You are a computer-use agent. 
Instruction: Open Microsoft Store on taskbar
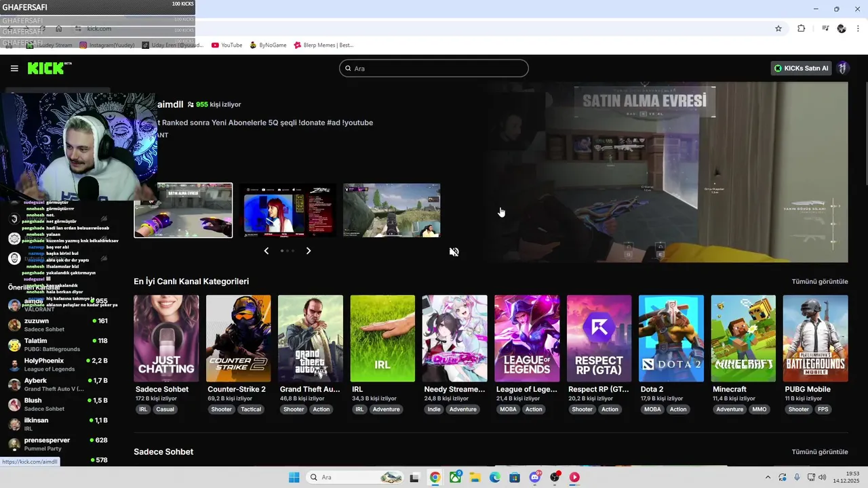click(515, 477)
